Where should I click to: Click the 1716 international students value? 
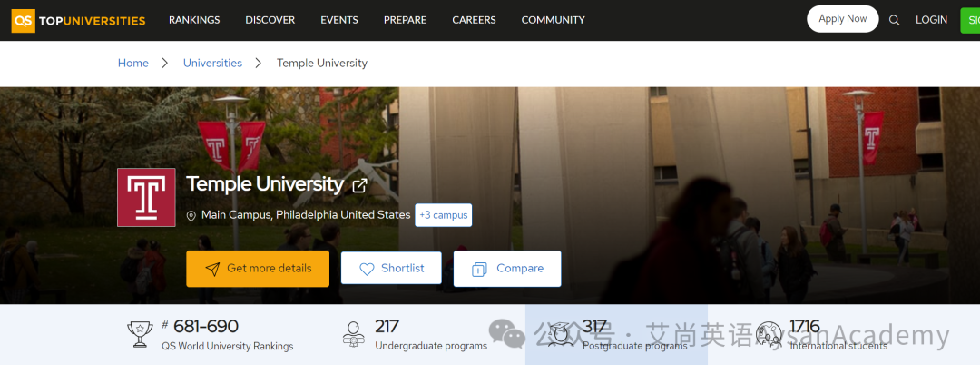(x=804, y=327)
